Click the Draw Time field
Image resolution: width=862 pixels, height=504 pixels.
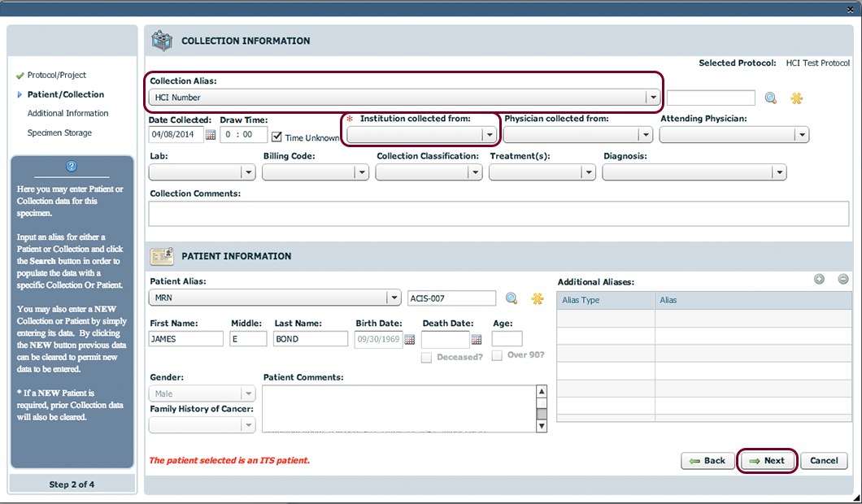click(243, 135)
